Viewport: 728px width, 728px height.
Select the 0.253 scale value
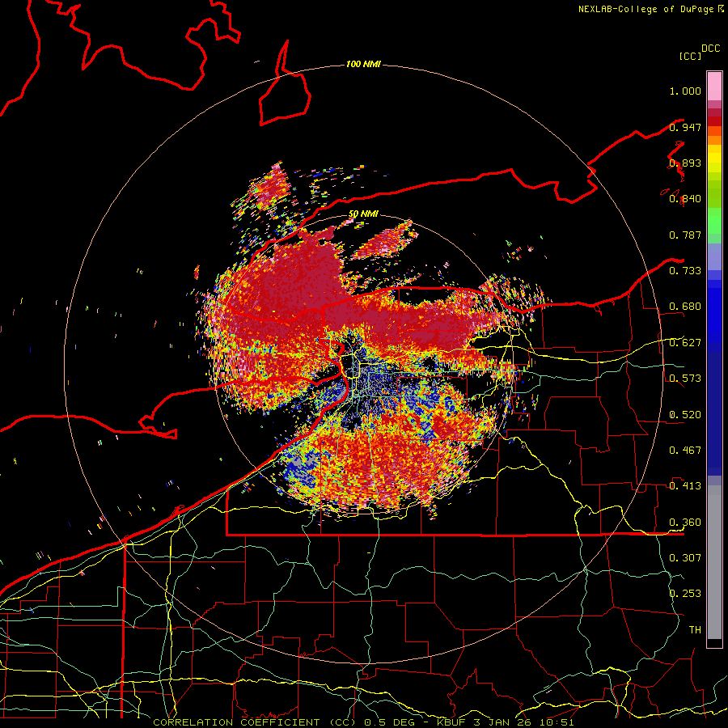click(x=685, y=594)
